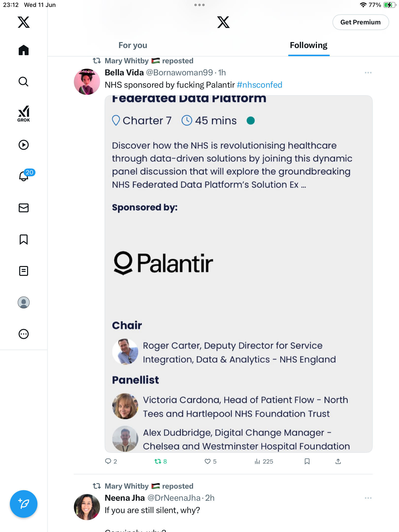Click the Get Premium button

(x=361, y=22)
